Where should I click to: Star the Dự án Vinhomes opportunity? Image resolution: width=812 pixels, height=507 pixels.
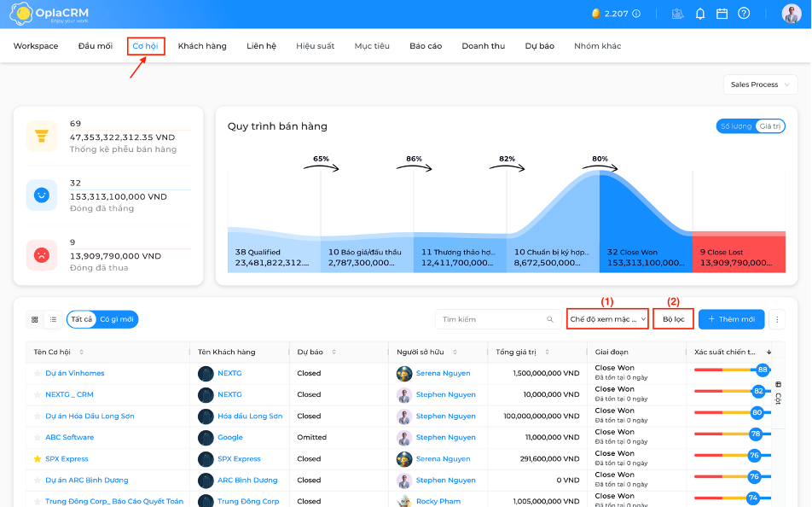click(x=38, y=373)
